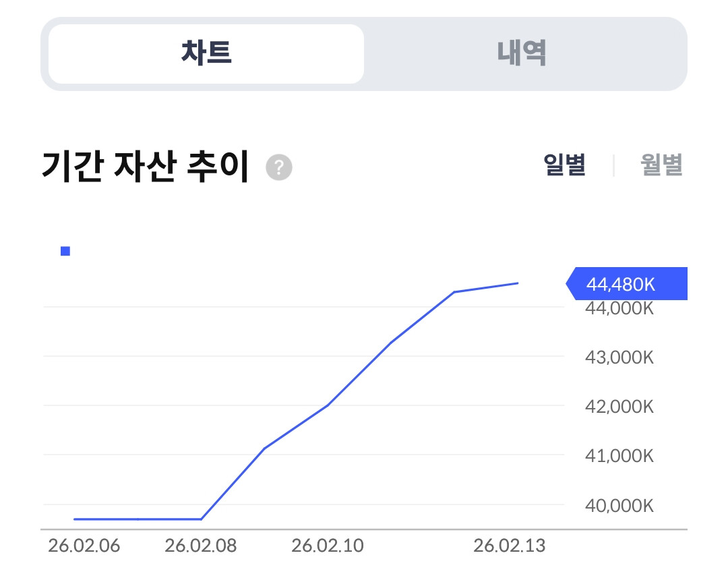
Task: Click the chart line's leftmost starting point
Action: click(75, 519)
